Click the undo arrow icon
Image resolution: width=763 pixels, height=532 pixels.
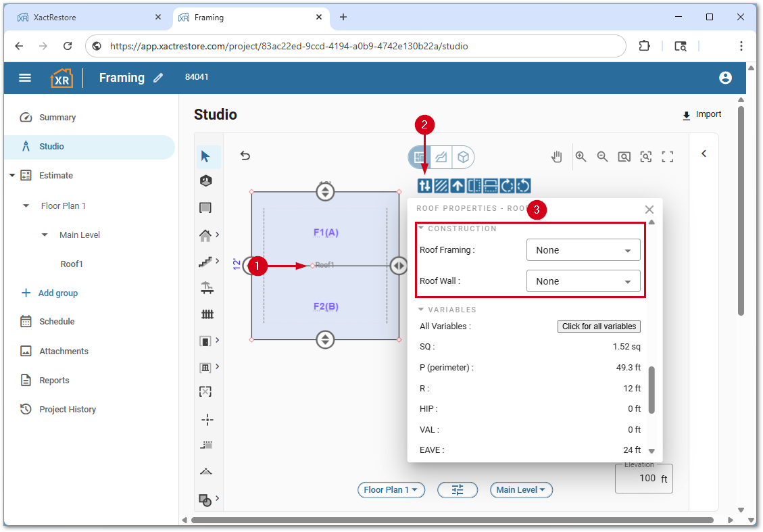point(245,156)
